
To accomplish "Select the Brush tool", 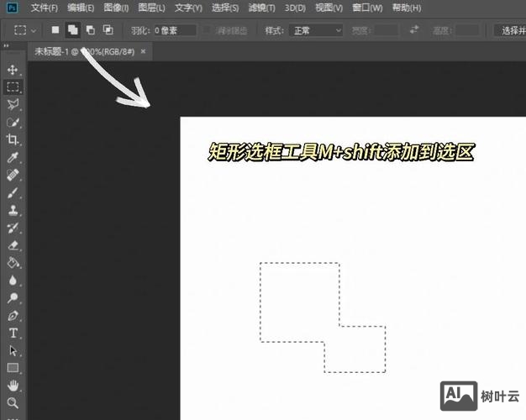I will [x=13, y=192].
